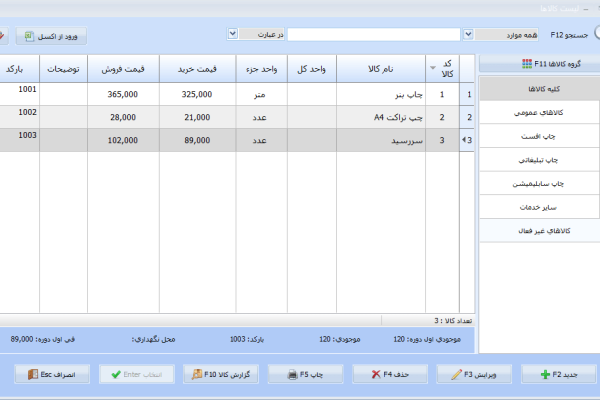Click the barcode 1002 cell

point(19,117)
